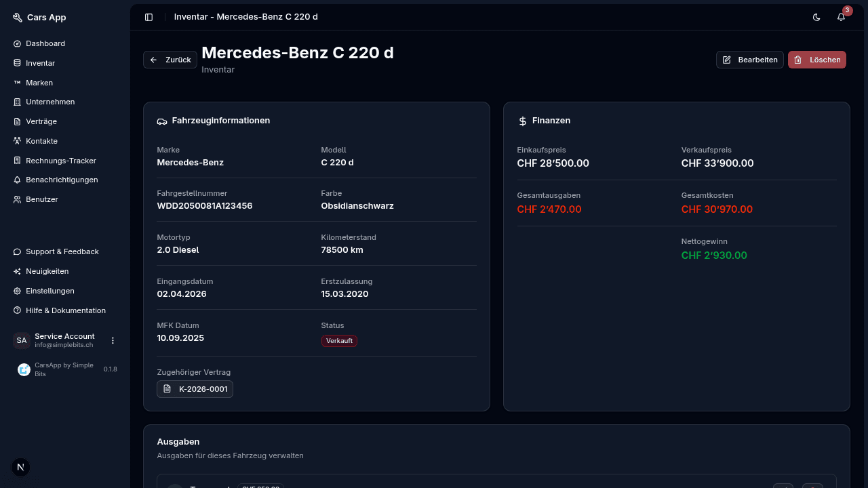This screenshot has height=488, width=868.
Task: Open notifications bell in the top bar
Action: coord(841,17)
